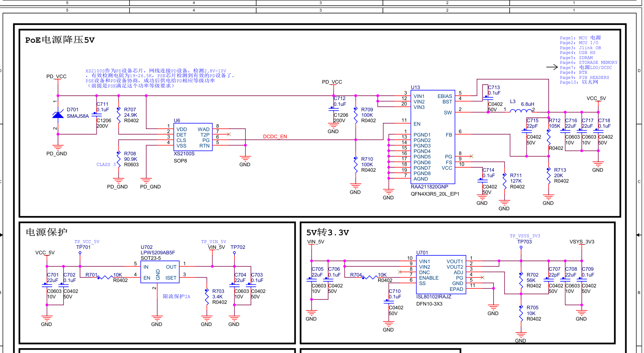
Task: Click the 'CLASS 3' annotation
Action: click(106, 165)
